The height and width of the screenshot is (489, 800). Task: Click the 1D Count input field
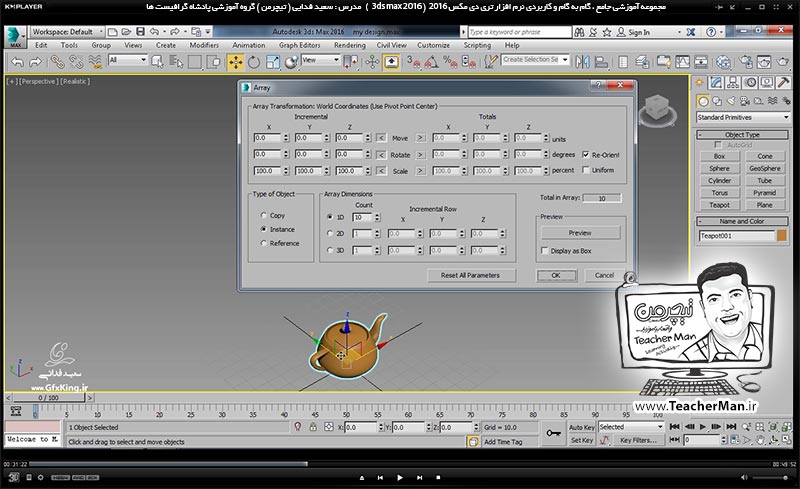click(x=363, y=217)
